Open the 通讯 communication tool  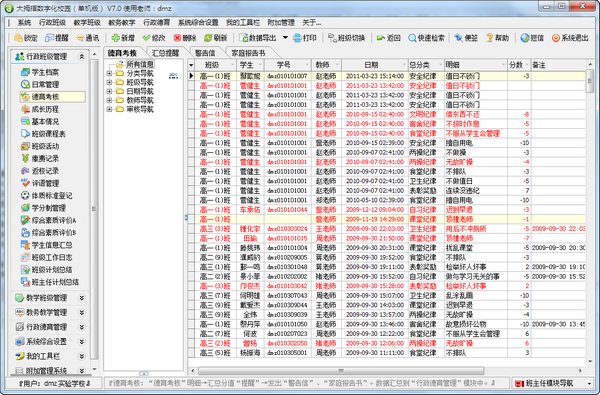88,38
